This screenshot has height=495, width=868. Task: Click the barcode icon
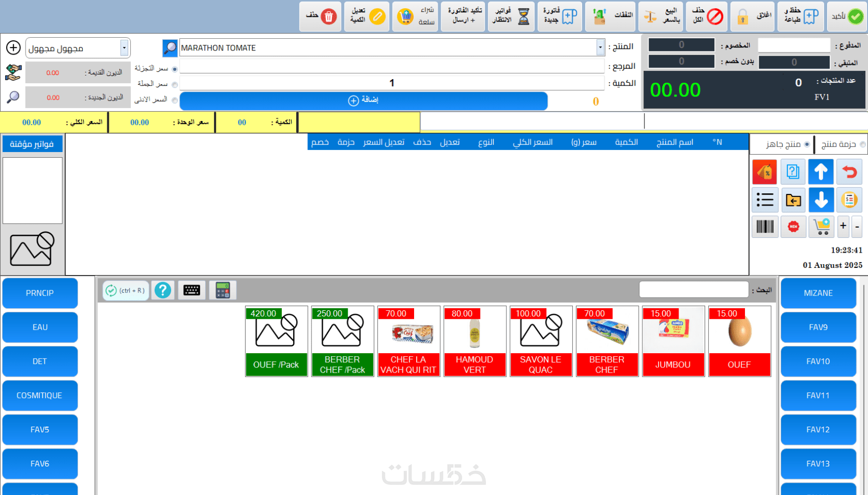pos(765,227)
